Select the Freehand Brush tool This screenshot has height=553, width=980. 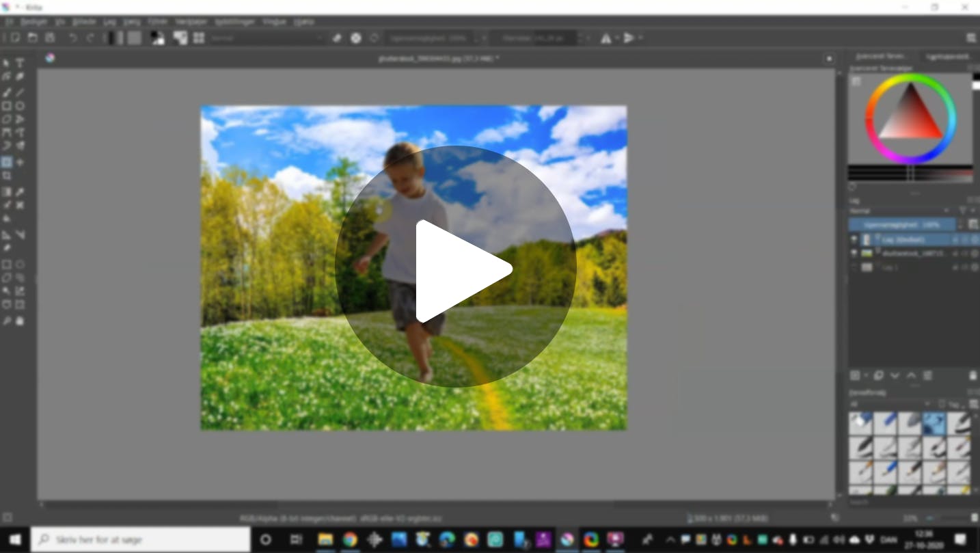click(x=7, y=92)
